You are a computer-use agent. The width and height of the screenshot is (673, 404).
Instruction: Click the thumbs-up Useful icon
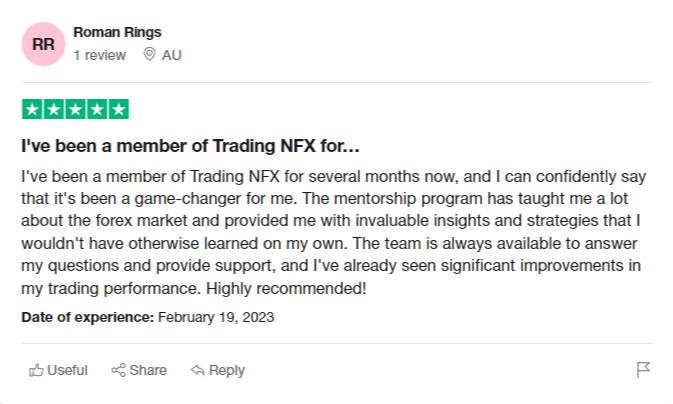point(37,370)
